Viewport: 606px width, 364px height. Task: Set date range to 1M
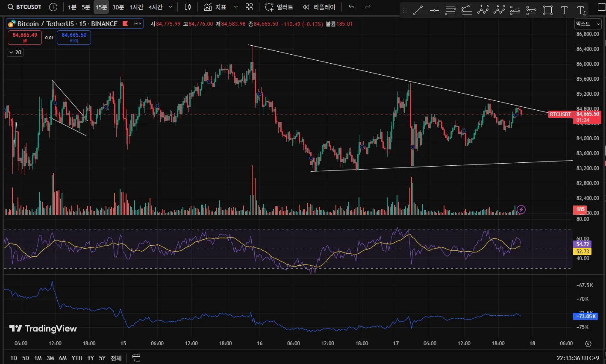pos(38,358)
